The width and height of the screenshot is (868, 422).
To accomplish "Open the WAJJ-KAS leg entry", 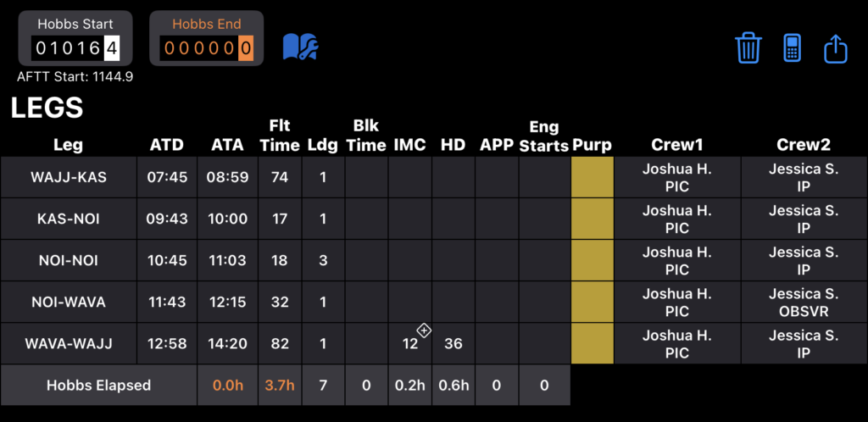I will 69,177.
